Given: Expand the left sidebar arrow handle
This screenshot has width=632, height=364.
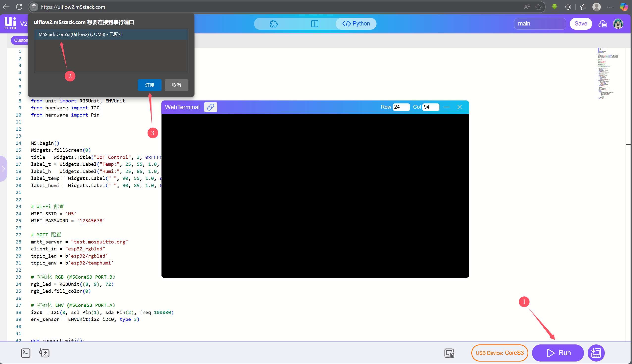Looking at the screenshot, I should 3,169.
